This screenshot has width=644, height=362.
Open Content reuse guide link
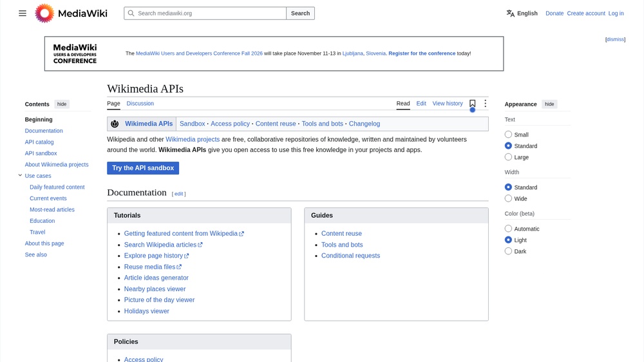click(341, 233)
